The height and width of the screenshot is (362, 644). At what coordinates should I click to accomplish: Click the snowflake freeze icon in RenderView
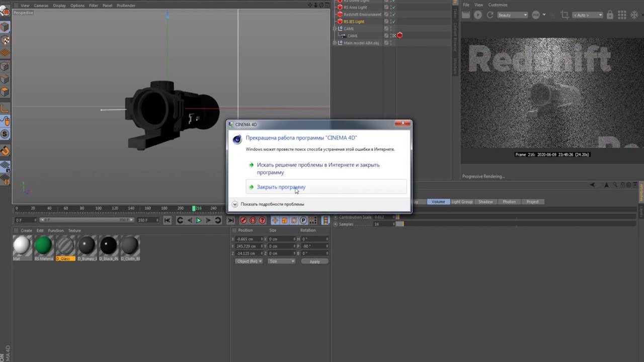pos(634,15)
